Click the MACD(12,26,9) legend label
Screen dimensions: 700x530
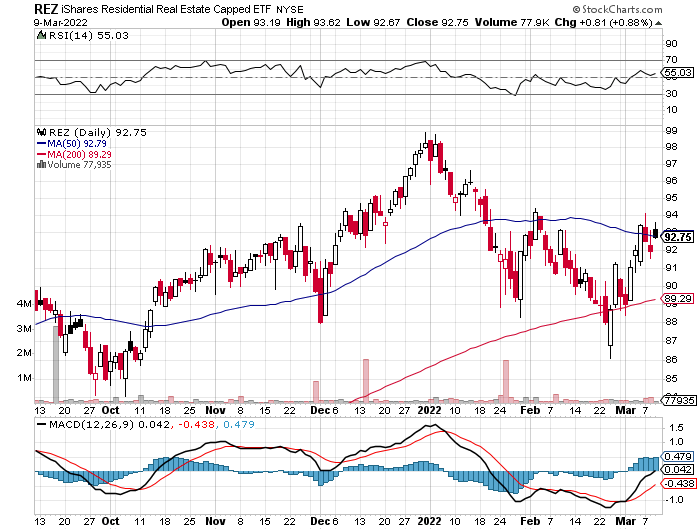pos(92,424)
